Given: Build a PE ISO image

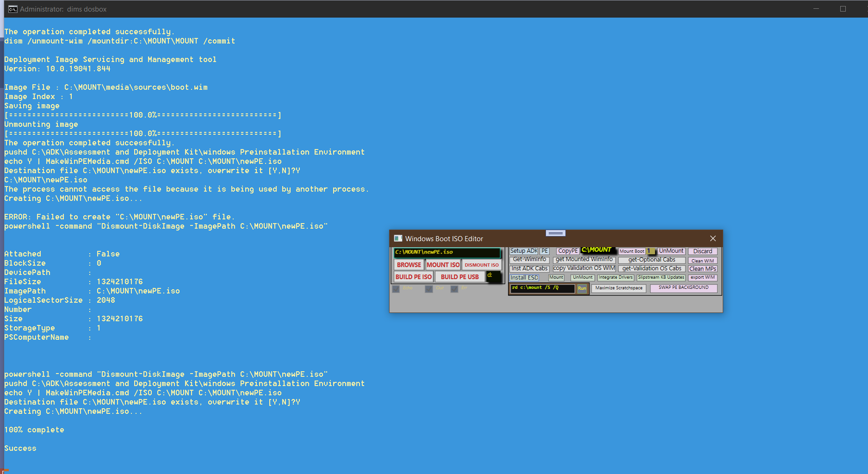Looking at the screenshot, I should click(413, 276).
